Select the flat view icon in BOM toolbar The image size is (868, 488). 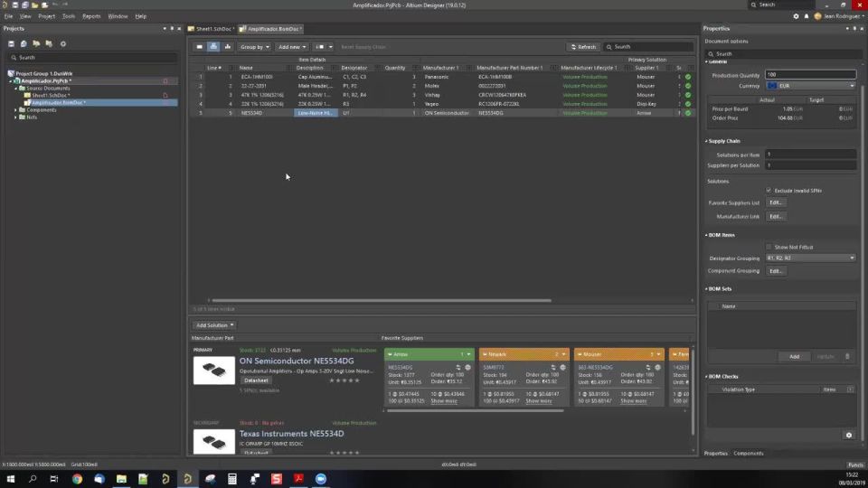199,47
